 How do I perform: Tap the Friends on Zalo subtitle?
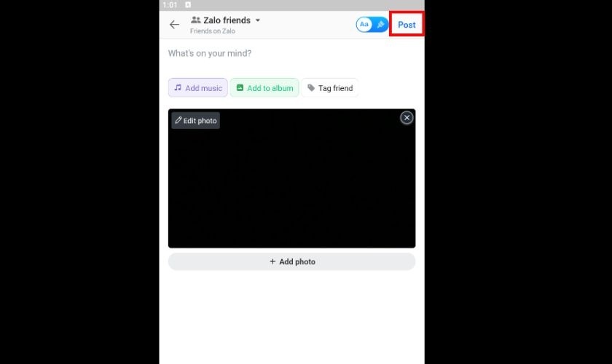pyautogui.click(x=212, y=31)
